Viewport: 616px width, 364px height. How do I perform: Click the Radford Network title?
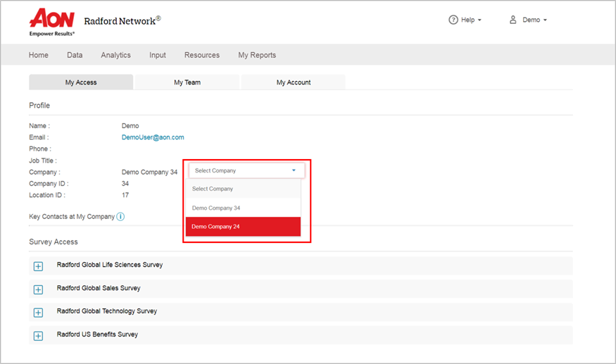pos(122,21)
